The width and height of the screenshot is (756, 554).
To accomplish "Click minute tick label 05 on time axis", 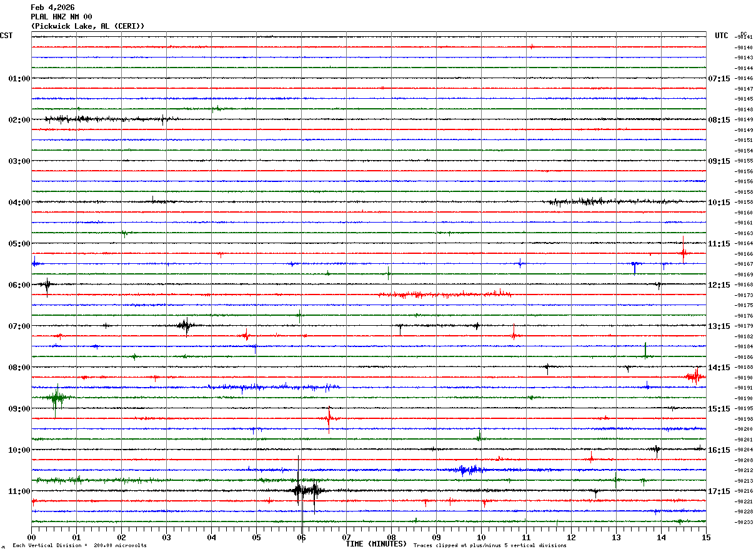I will [257, 538].
